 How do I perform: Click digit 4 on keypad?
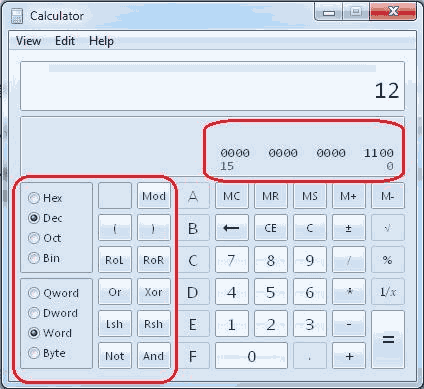pos(232,292)
